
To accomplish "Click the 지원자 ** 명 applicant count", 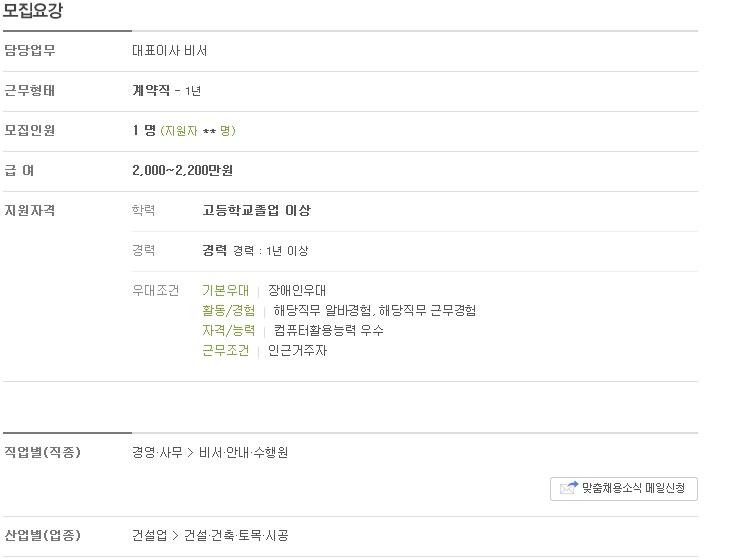I will 198,131.
